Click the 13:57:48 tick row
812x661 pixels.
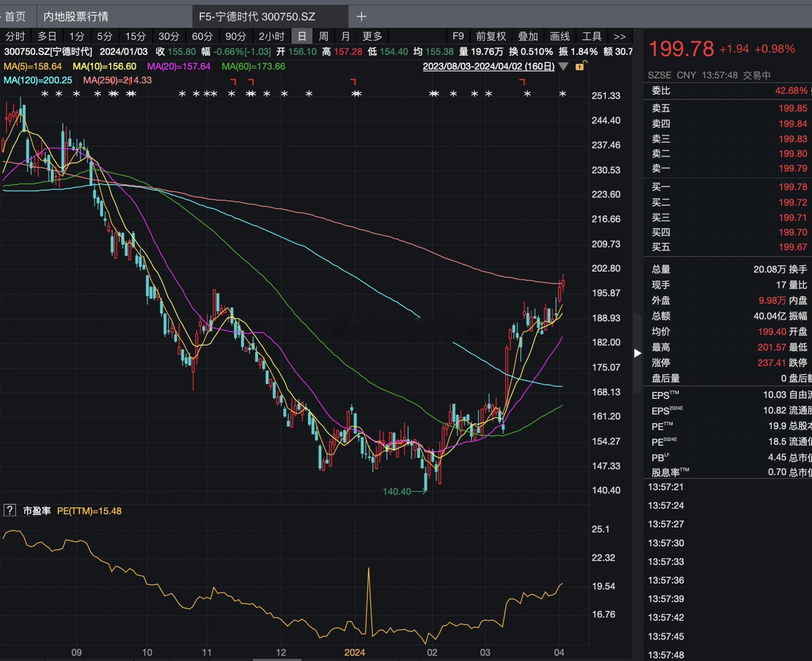[728, 655]
